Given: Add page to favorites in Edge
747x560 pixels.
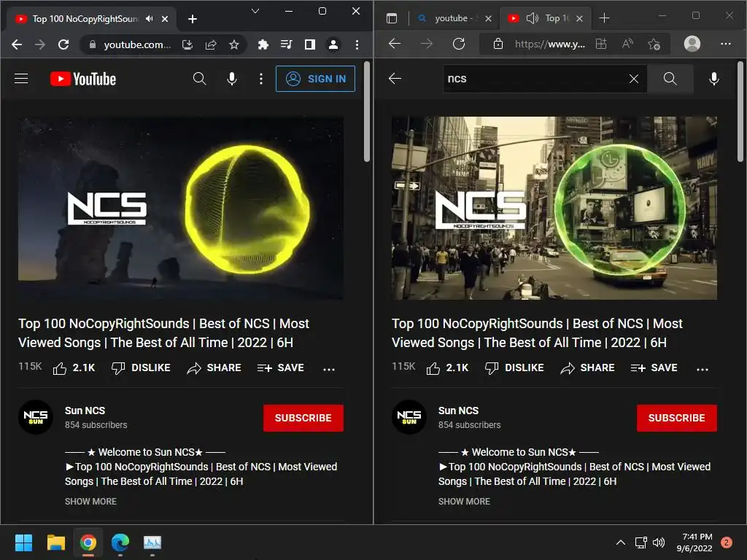Looking at the screenshot, I should point(654,44).
